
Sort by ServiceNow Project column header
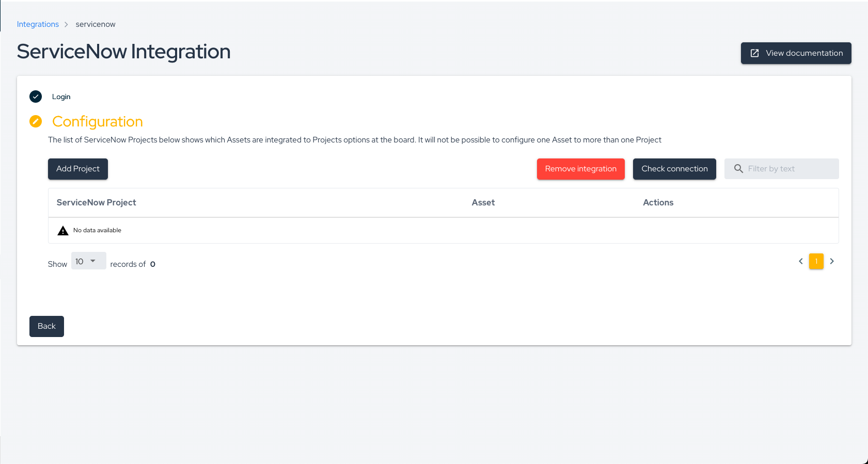click(x=96, y=202)
